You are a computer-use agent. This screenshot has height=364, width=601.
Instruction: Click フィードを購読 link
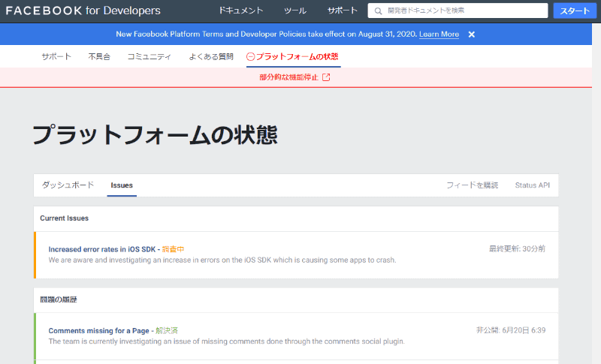(x=473, y=185)
